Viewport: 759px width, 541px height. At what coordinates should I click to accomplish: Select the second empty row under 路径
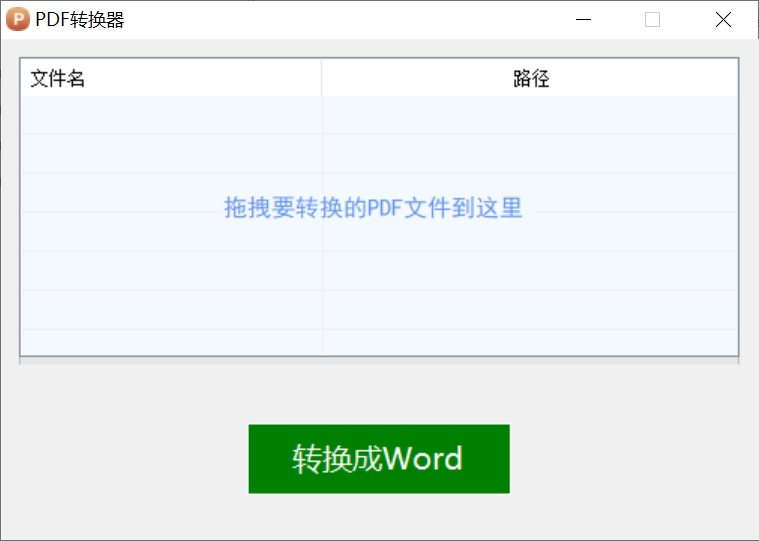pyautogui.click(x=530, y=154)
